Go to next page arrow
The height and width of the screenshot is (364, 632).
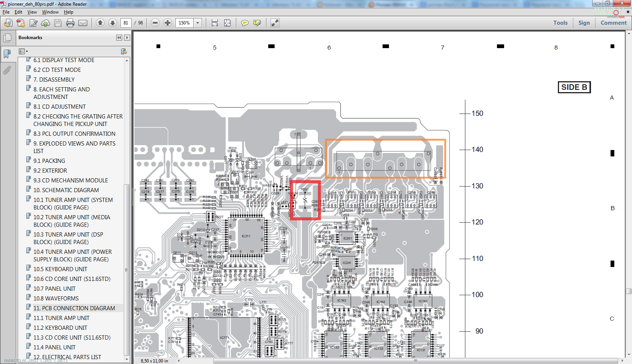[112, 23]
